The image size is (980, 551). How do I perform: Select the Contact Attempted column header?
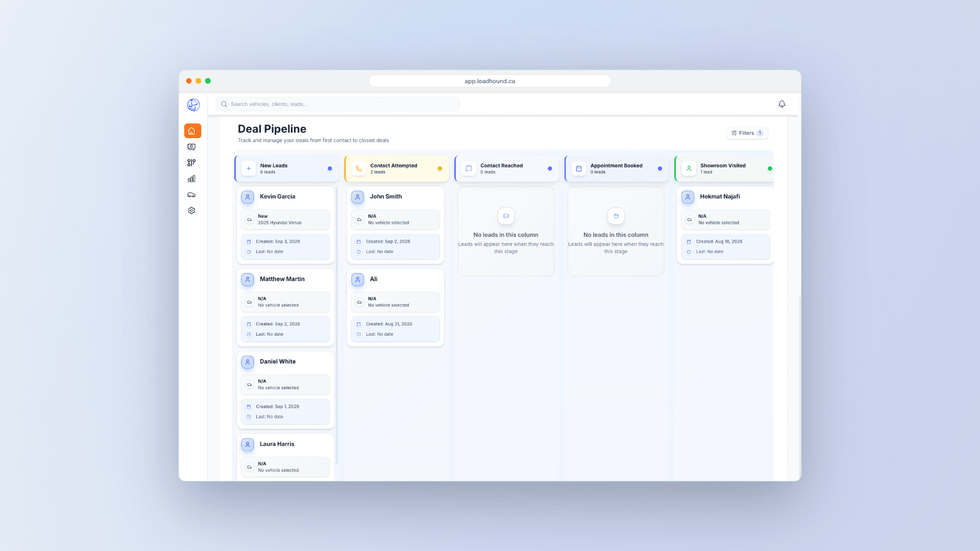[x=397, y=168]
